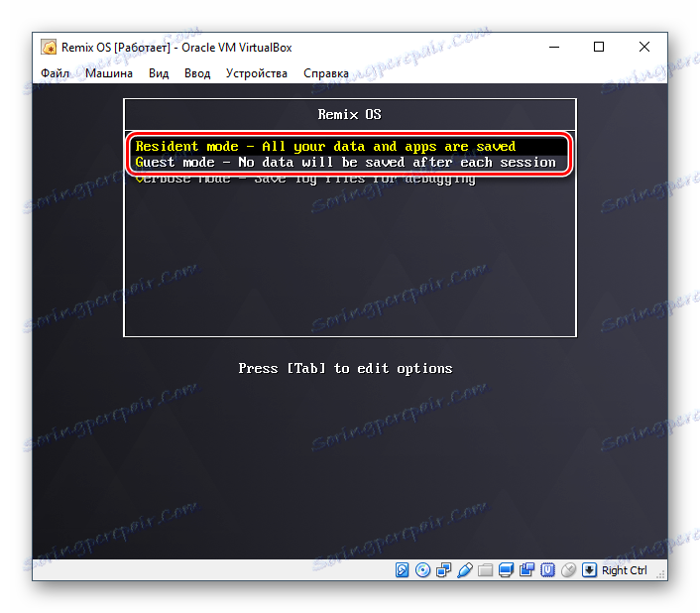Open the Ввод menu
700x613 pixels.
[197, 73]
